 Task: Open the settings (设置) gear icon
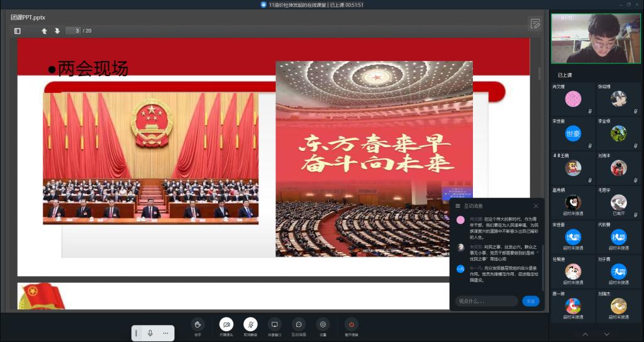pyautogui.click(x=323, y=324)
